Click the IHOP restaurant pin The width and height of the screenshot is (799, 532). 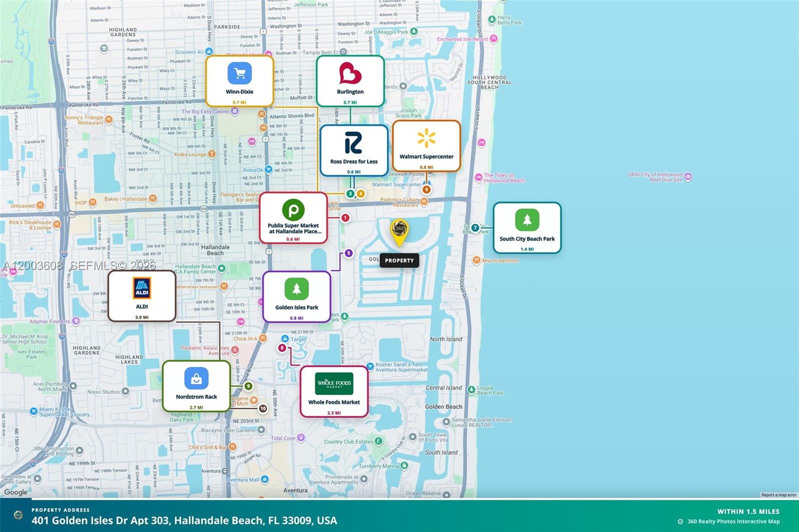92,203
